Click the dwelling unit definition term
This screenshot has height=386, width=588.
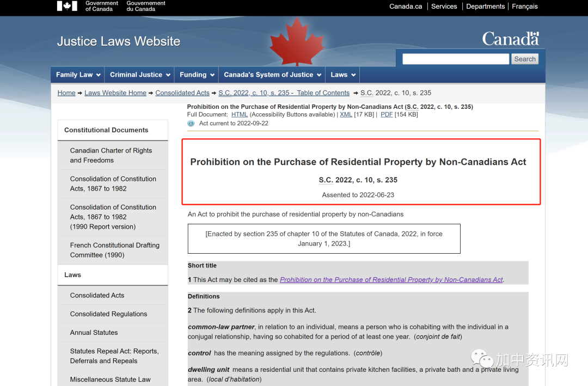pyautogui.click(x=209, y=370)
